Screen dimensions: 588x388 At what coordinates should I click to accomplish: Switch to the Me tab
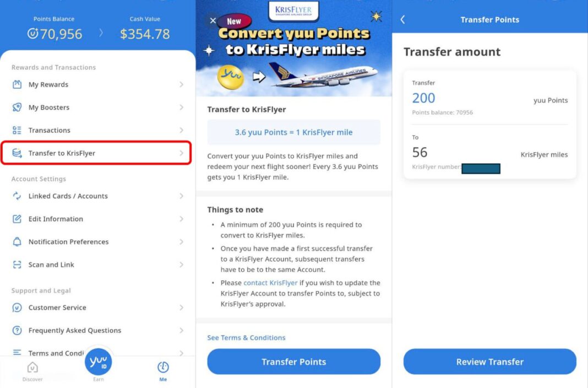tap(162, 370)
